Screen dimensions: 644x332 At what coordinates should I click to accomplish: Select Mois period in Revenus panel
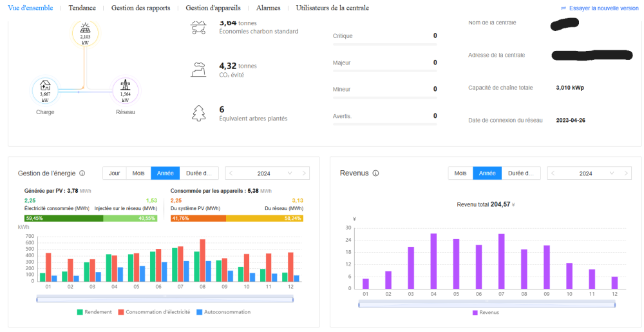point(460,173)
